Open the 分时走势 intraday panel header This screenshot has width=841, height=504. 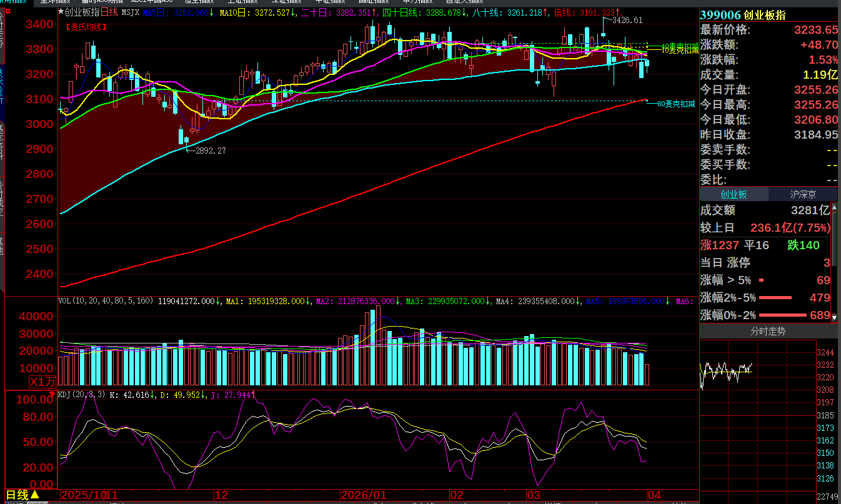coord(768,332)
